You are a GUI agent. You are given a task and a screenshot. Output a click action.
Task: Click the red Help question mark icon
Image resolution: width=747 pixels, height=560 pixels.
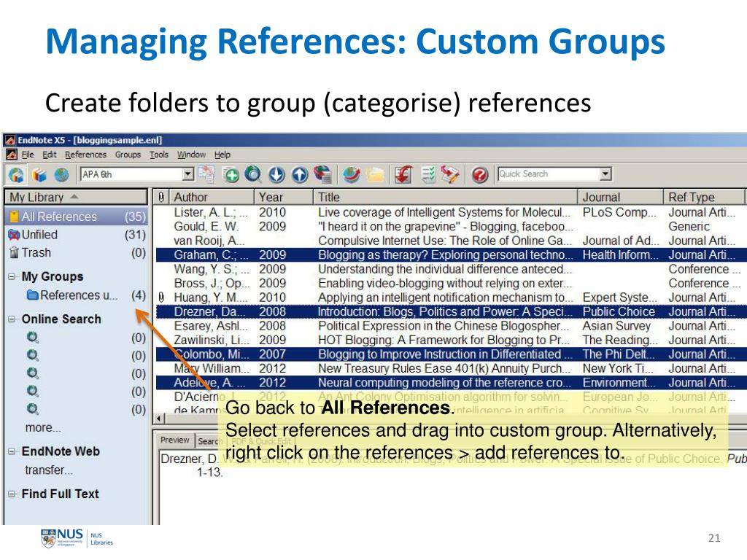coord(479,175)
